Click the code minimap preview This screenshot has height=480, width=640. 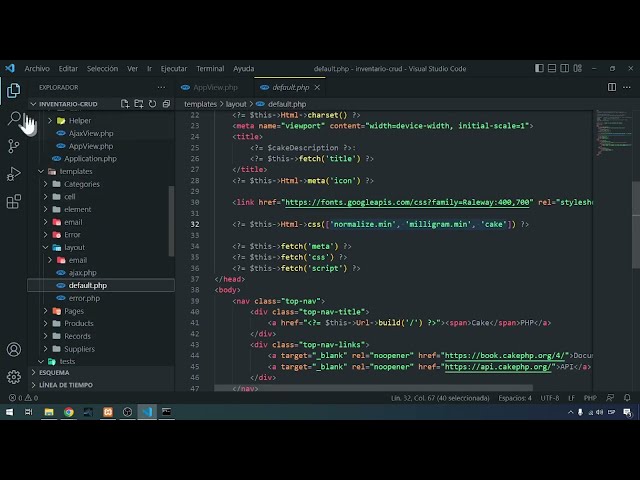[614, 132]
